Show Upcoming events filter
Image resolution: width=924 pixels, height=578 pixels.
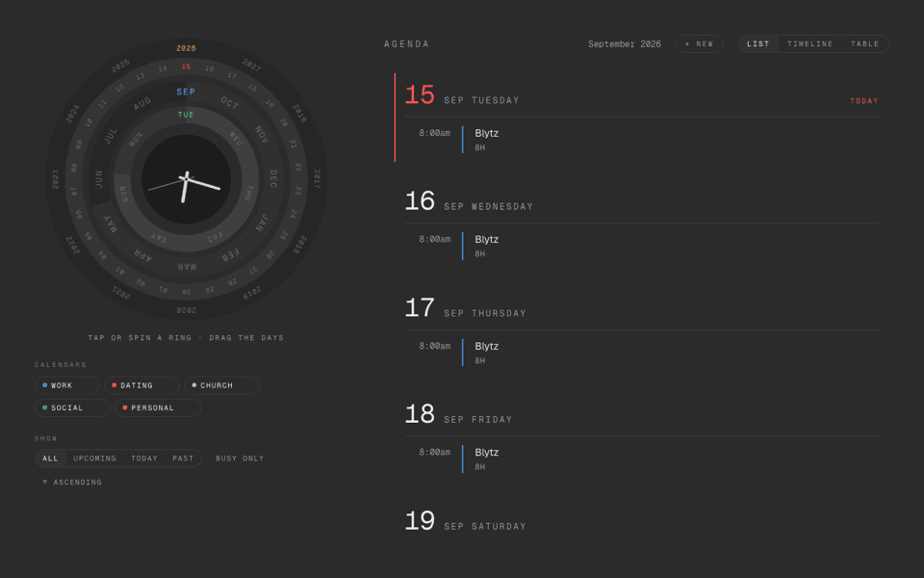click(x=94, y=459)
